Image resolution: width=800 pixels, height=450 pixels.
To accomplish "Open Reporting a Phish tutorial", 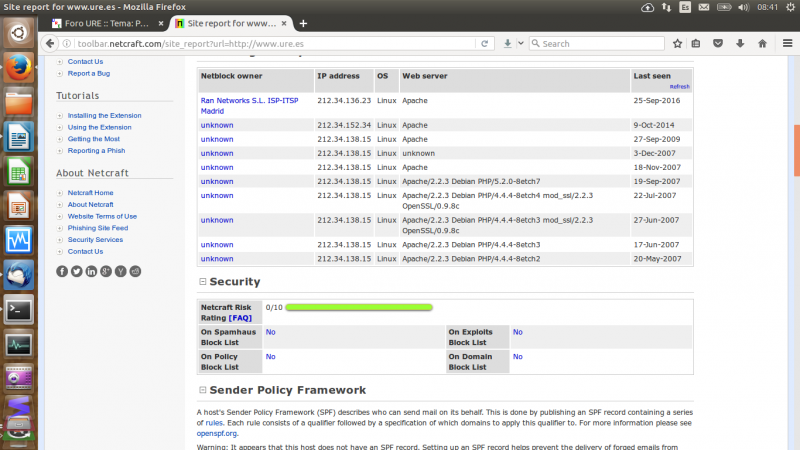I will point(96,151).
